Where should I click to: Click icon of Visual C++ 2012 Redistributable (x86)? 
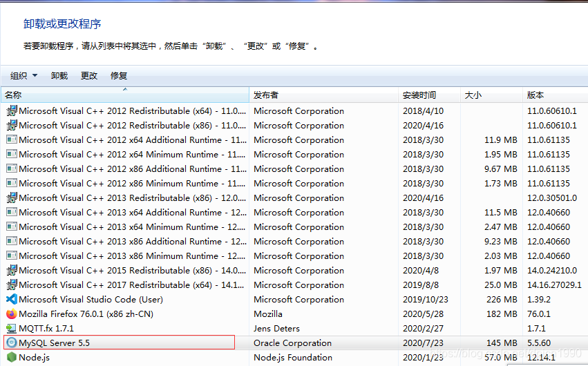pyautogui.click(x=12, y=125)
